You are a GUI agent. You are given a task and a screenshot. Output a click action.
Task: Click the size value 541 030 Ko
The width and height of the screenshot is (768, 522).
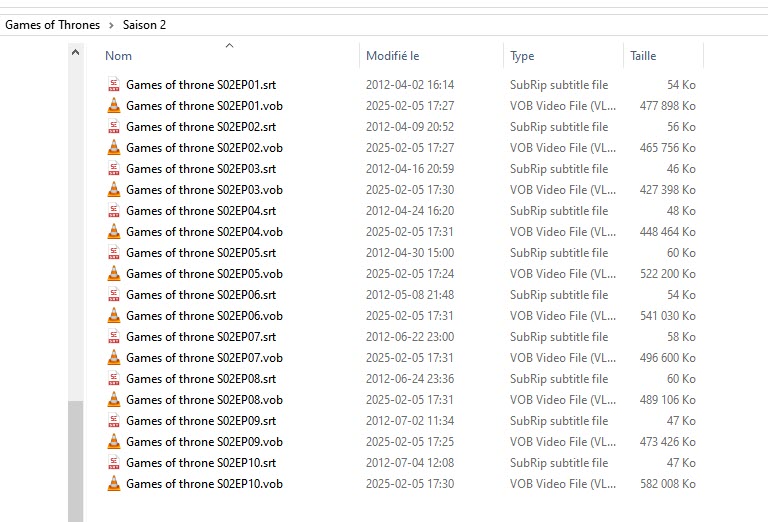point(668,316)
